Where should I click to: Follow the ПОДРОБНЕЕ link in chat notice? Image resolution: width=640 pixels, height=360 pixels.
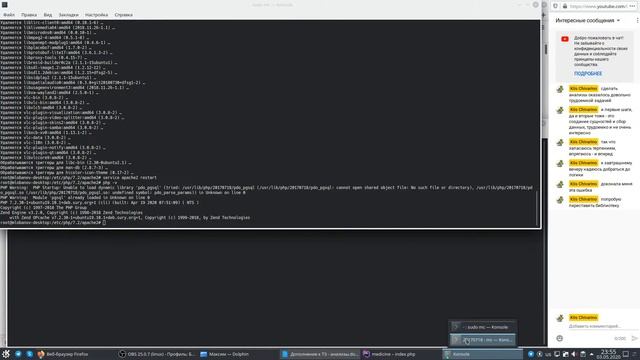click(588, 73)
